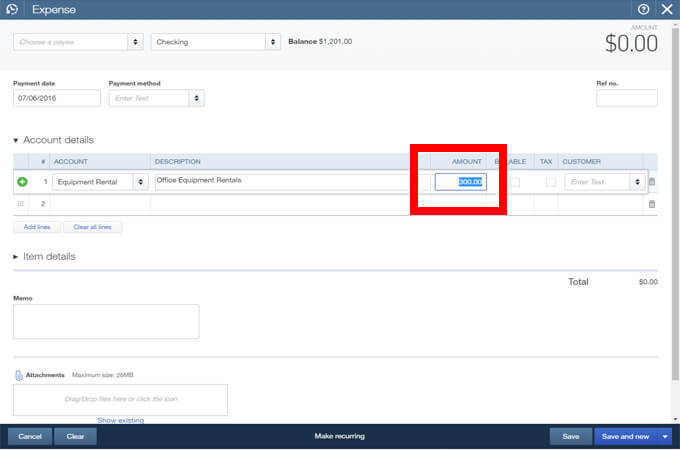Click the green add line icon
This screenshot has height=450, width=680.
[x=22, y=182]
